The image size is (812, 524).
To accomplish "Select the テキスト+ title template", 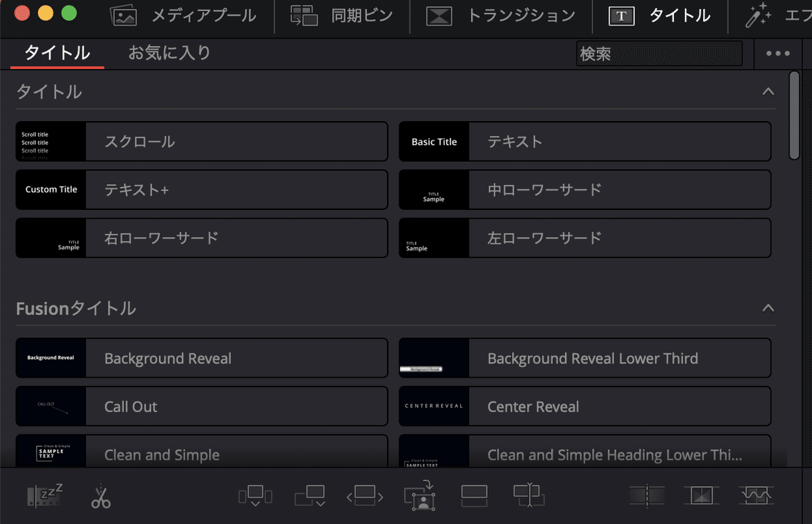I will pos(201,190).
